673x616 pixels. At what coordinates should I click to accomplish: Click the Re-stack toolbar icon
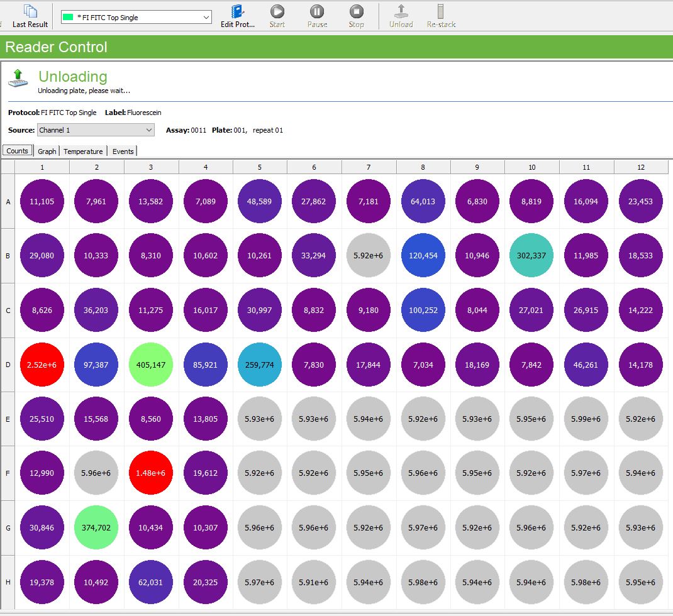click(441, 16)
